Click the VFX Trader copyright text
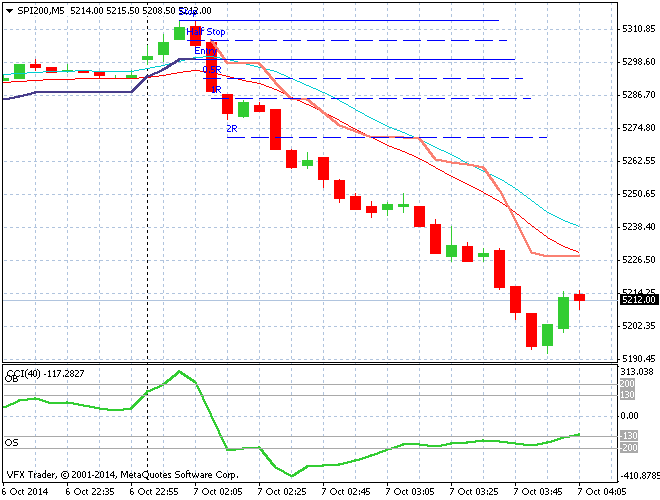 (122, 474)
